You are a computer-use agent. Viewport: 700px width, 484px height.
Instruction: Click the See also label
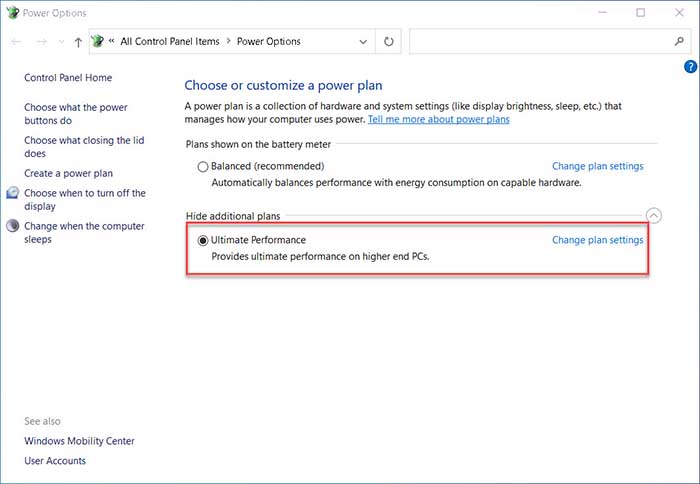[42, 421]
